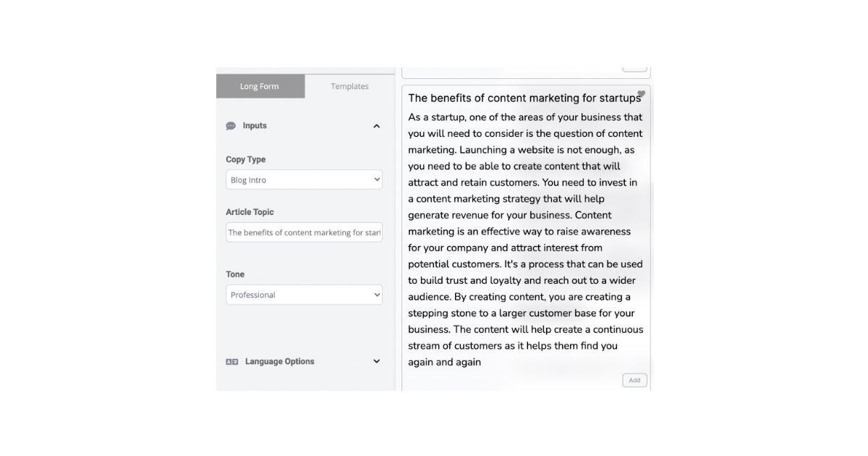Collapse the Inputs section chevron
Viewport: 868px width, 456px height.
click(x=376, y=126)
